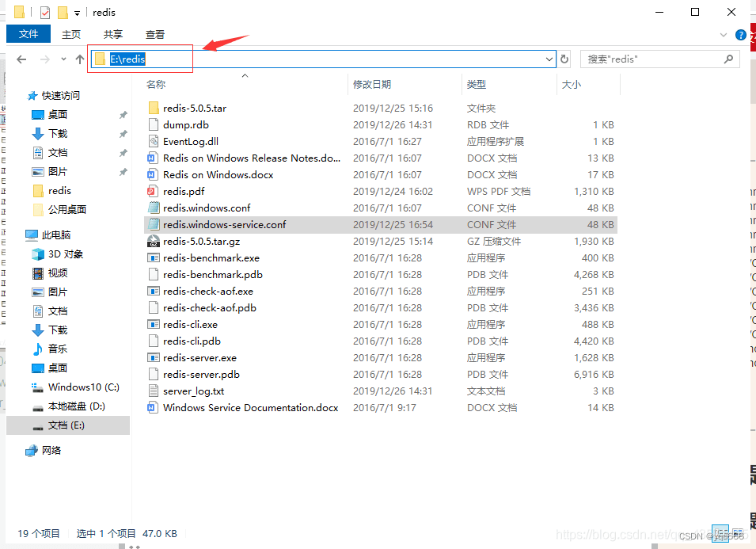
Task: Click the EventLog.dll file icon
Action: tap(154, 141)
